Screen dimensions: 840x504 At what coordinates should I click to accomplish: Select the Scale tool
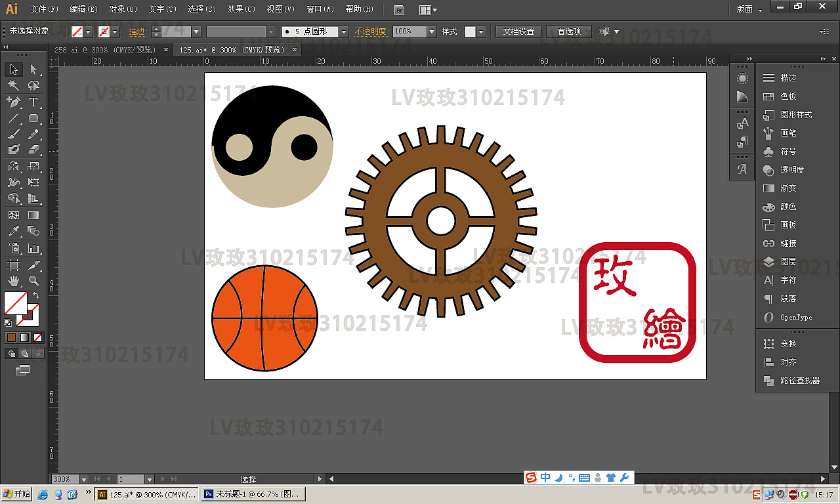pyautogui.click(x=33, y=167)
